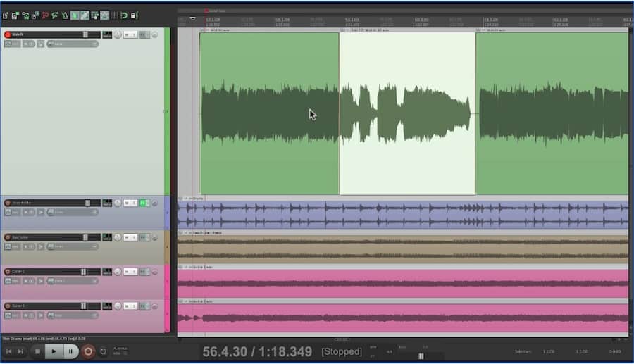Arm the blue drum folder track for recording
Viewport: 634px width, 364px height.
8,203
